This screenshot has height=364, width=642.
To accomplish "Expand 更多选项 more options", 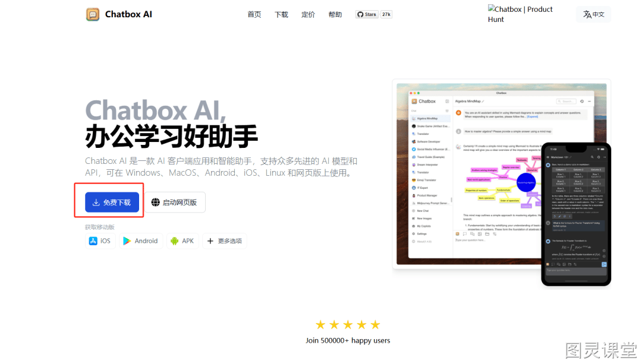I will [x=224, y=241].
